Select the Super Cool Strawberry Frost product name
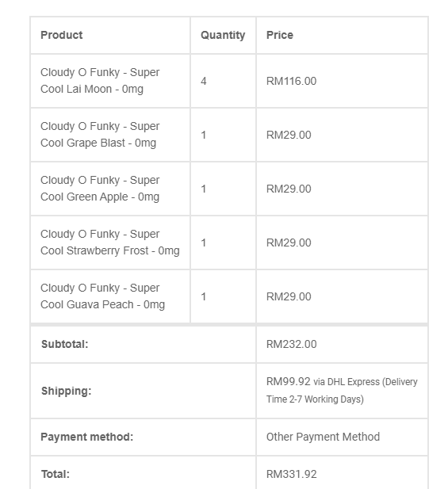448x489 pixels. pyautogui.click(x=110, y=243)
